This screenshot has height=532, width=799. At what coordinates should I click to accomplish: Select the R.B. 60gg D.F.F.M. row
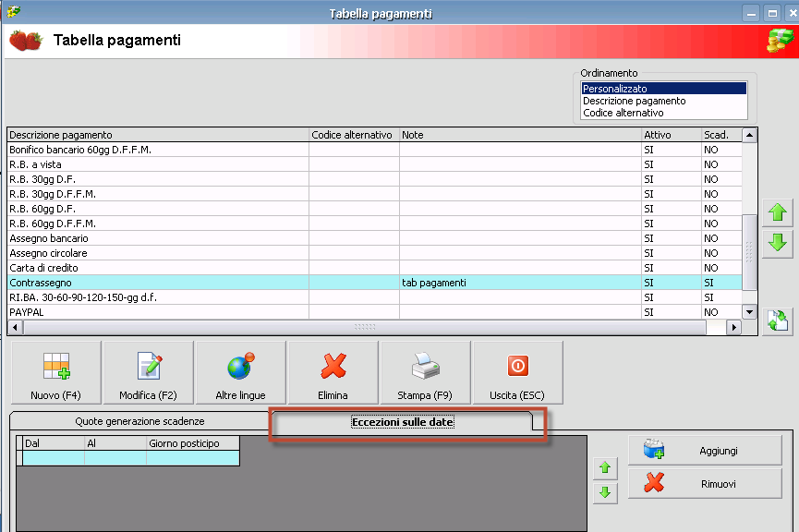374,224
